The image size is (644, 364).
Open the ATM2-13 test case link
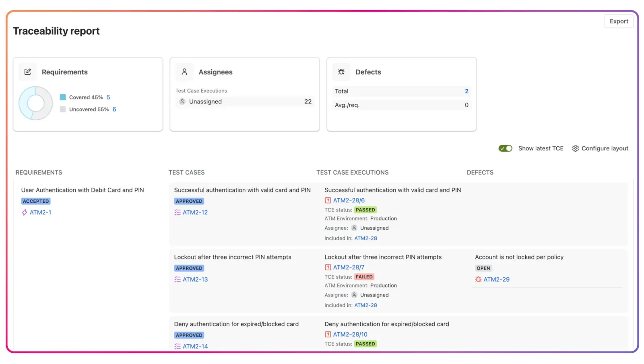pyautogui.click(x=195, y=280)
